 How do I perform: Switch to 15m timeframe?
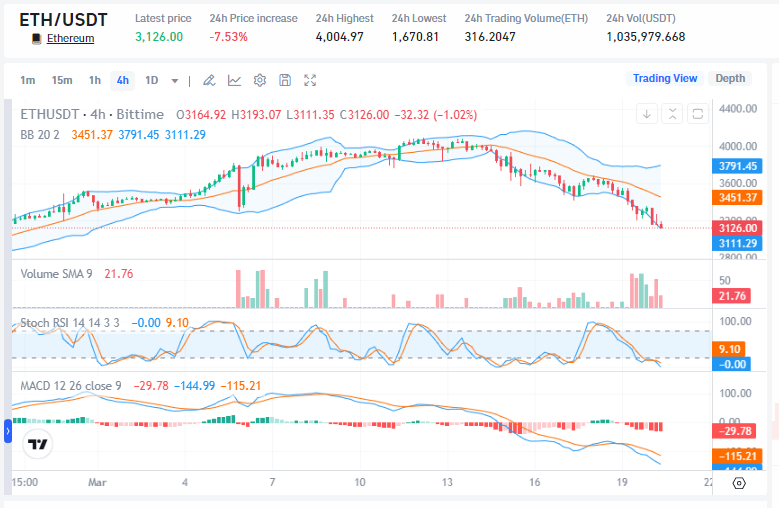[x=62, y=80]
